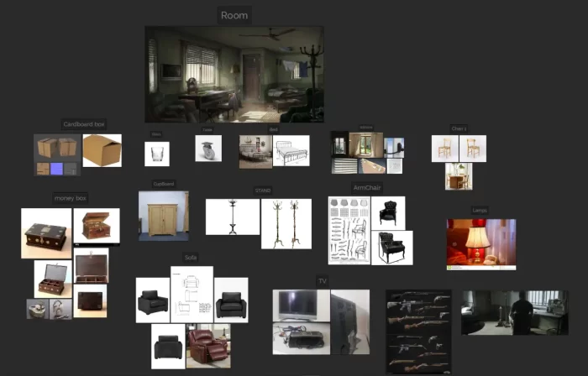Select the dark brown leather recliner image
Image resolution: width=588 pixels, height=376 pixels.
click(x=208, y=346)
